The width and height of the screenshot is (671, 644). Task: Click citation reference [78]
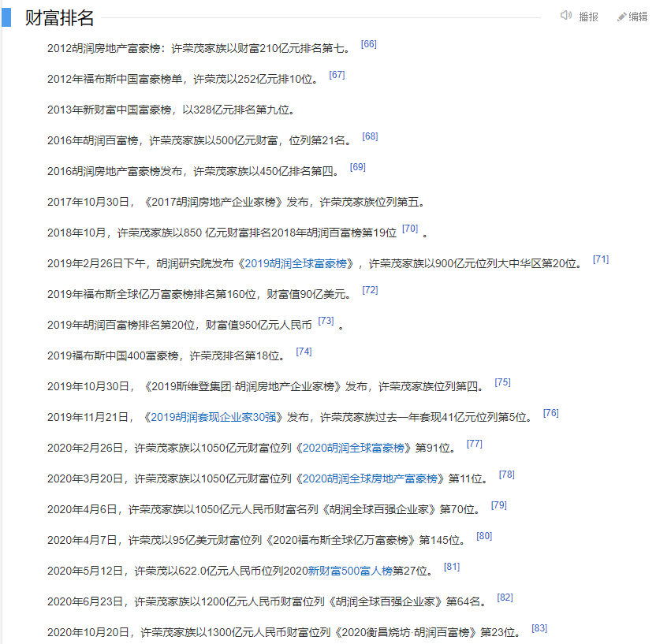[507, 475]
